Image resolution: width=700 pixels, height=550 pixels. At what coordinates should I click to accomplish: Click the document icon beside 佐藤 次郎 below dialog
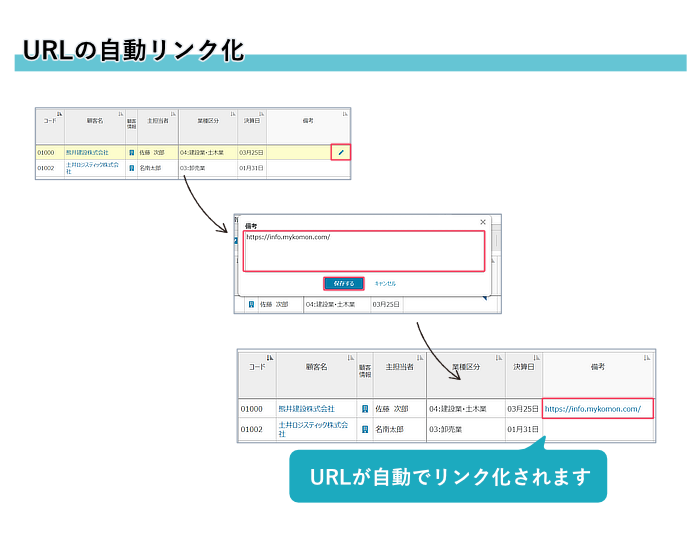[251, 304]
